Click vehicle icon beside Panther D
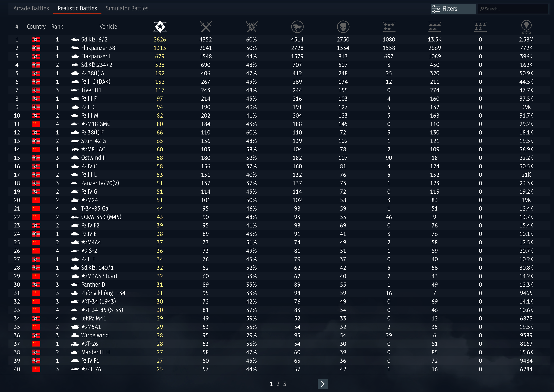554x392 pixels. (x=75, y=285)
